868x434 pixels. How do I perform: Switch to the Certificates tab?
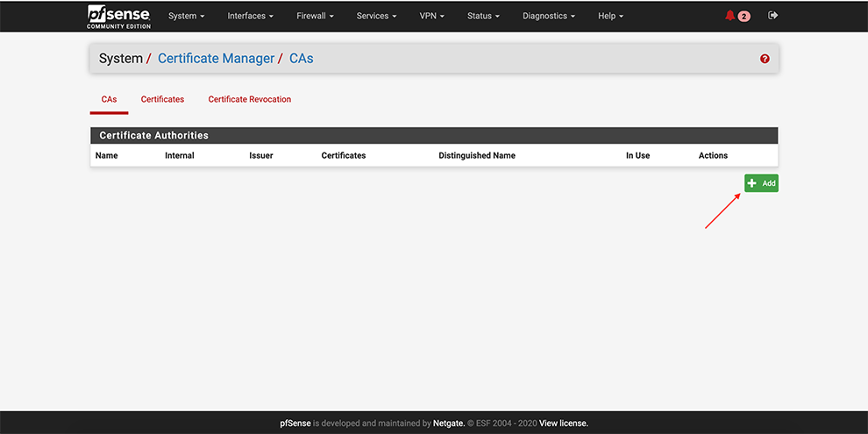tap(162, 99)
